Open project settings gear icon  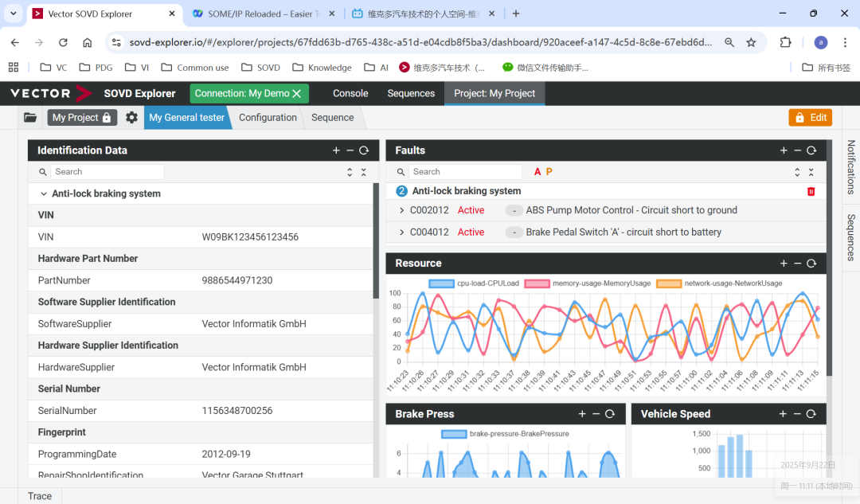131,117
